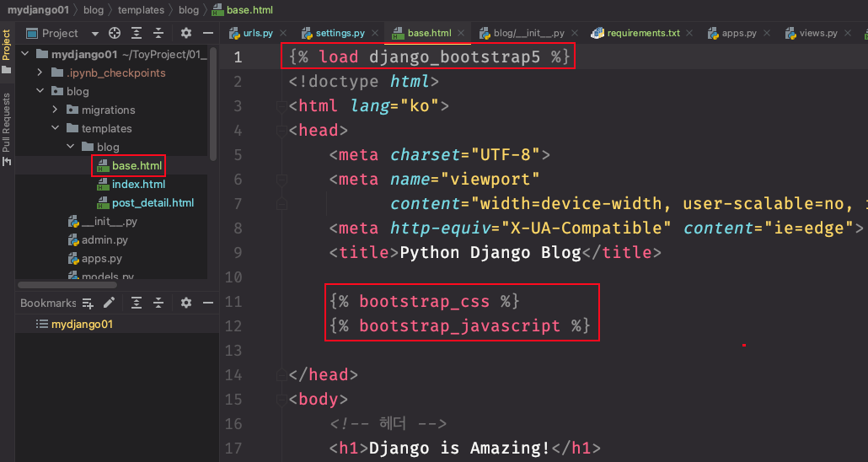This screenshot has height=462, width=868.
Task: Select base.html in project tree
Action: [137, 165]
